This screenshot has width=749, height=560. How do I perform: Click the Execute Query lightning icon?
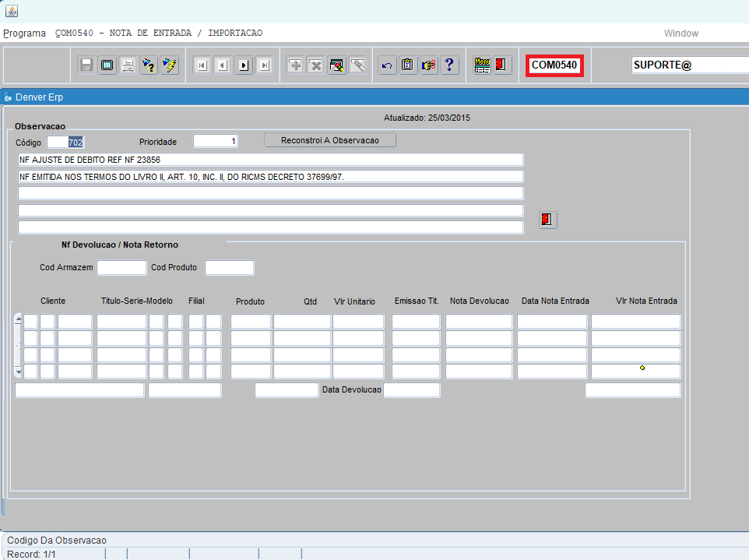170,65
